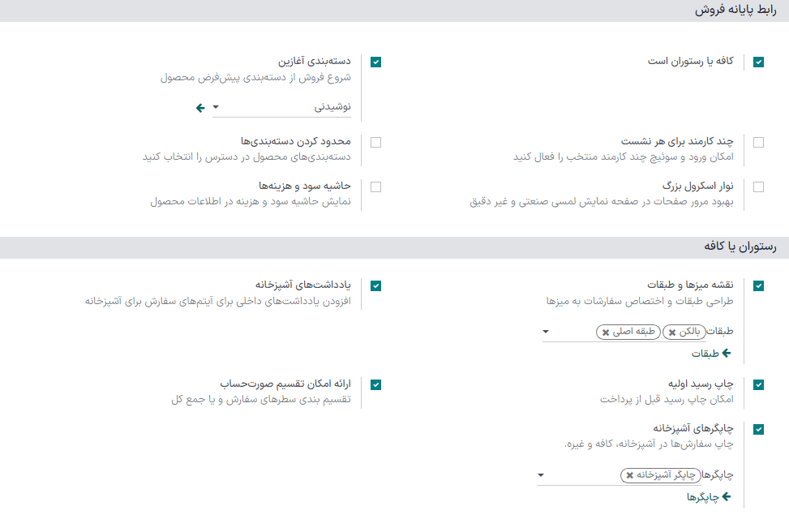Remove the بالکن floor tag
This screenshot has height=532, width=789.
tap(672, 332)
